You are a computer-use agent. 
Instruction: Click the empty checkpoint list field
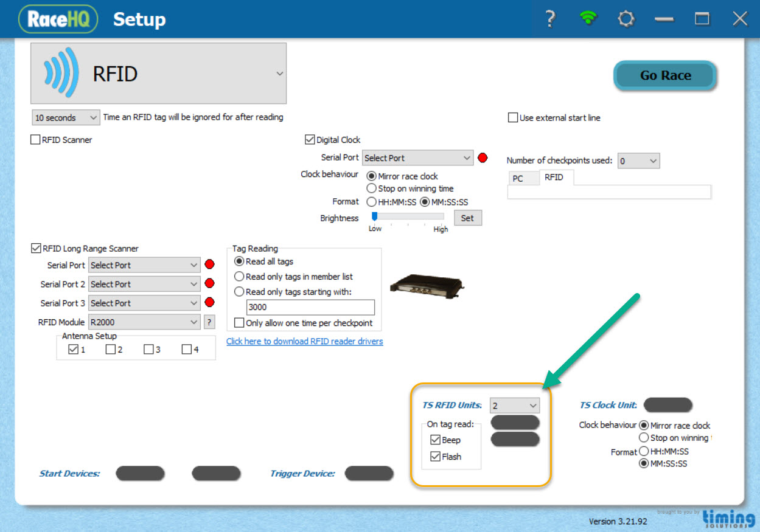click(609, 192)
